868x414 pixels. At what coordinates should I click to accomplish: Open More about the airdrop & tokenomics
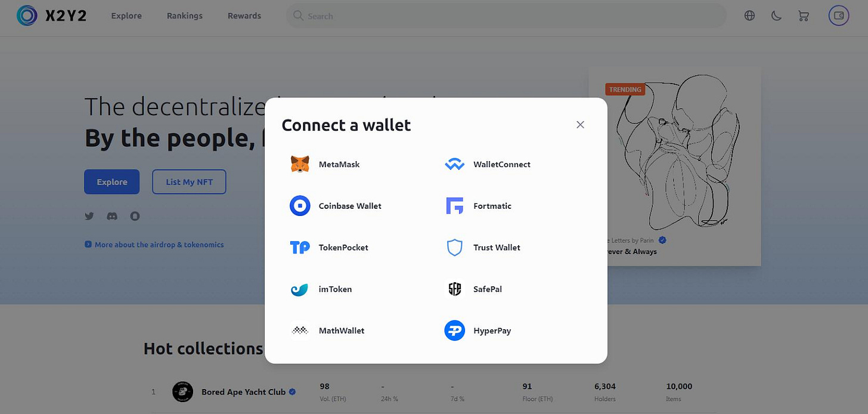[154, 245]
